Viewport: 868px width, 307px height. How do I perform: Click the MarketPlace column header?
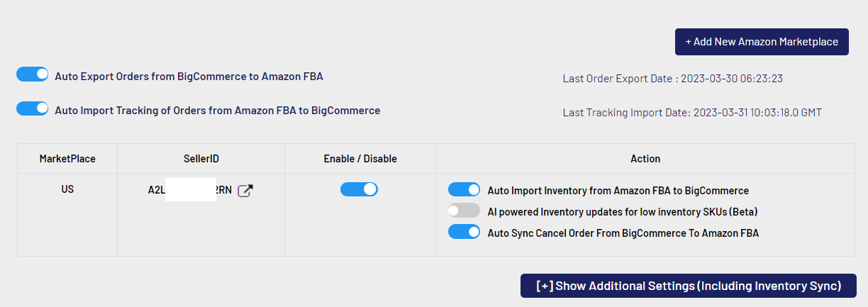click(x=67, y=159)
